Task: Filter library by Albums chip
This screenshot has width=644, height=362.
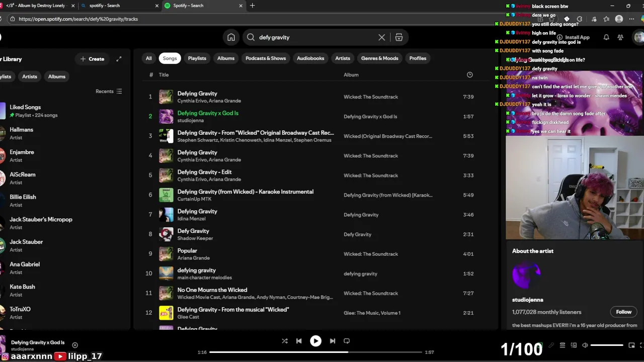Action: tap(56, 76)
